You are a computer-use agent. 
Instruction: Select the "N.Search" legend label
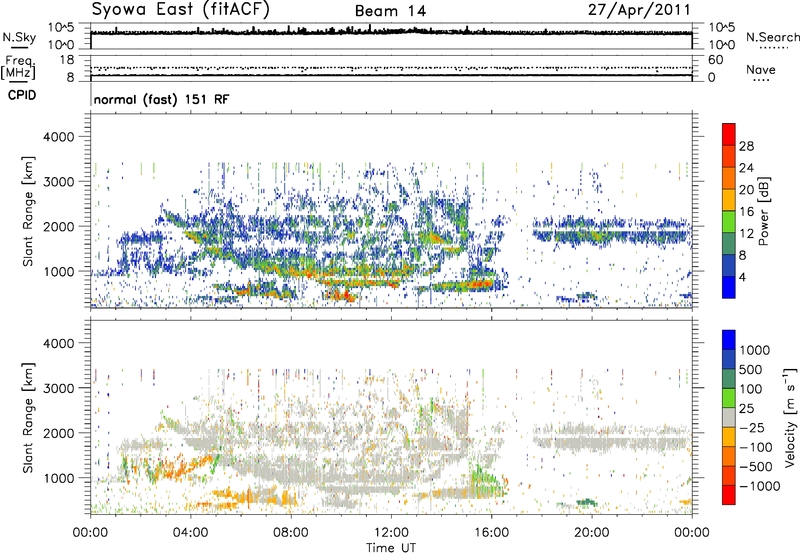(x=772, y=37)
